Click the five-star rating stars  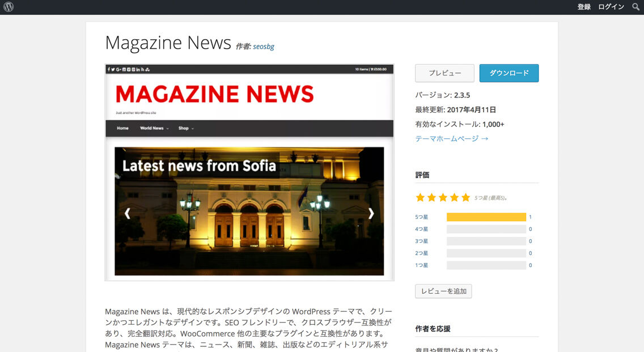pos(442,198)
